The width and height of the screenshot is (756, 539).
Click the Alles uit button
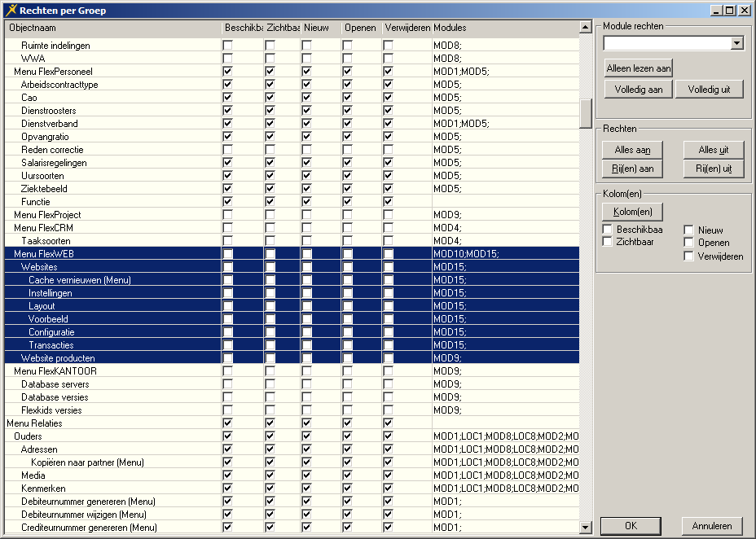coord(713,150)
